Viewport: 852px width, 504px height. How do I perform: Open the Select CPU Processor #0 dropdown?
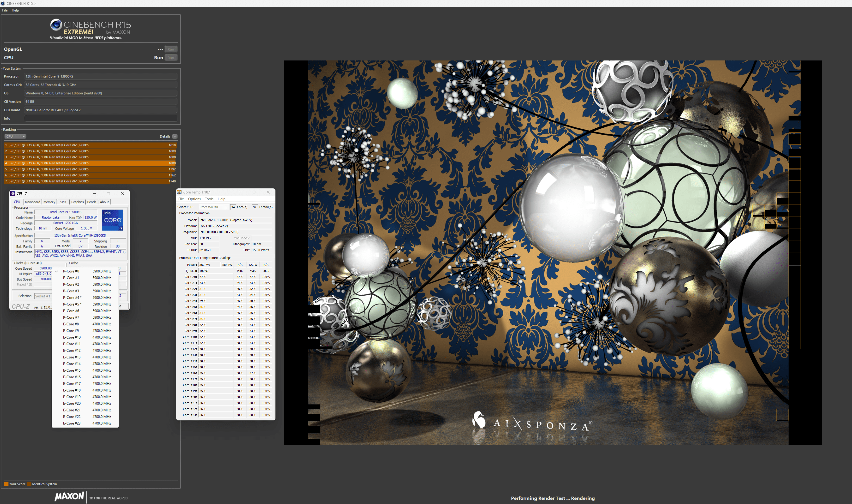[214, 207]
